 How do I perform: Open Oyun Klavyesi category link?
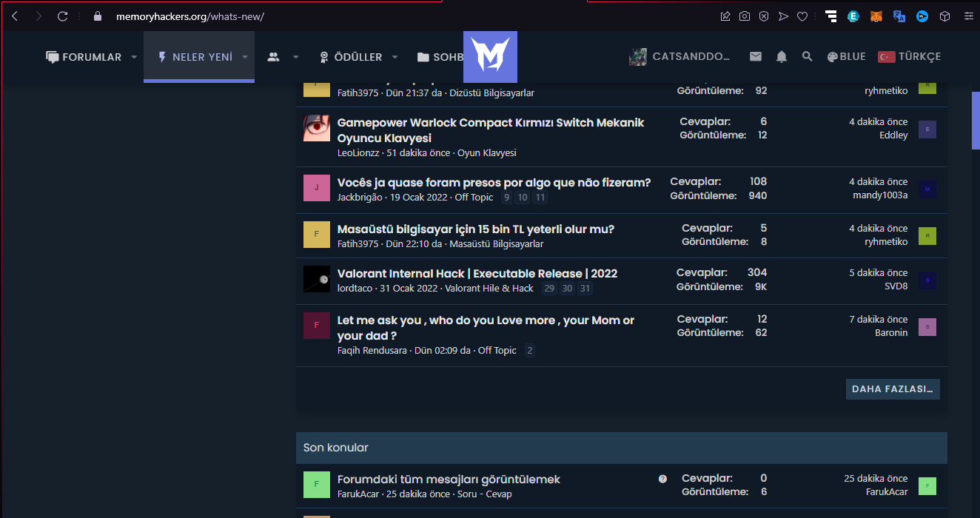(487, 152)
